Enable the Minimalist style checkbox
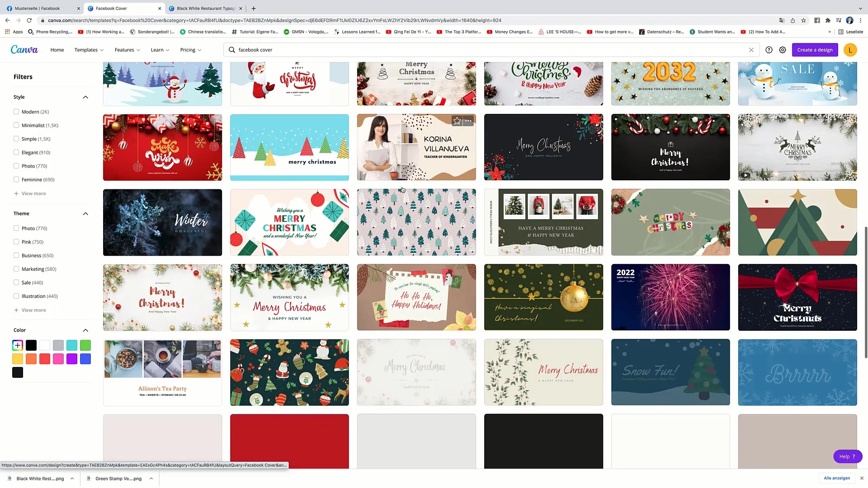This screenshot has width=868, height=488. [x=16, y=125]
